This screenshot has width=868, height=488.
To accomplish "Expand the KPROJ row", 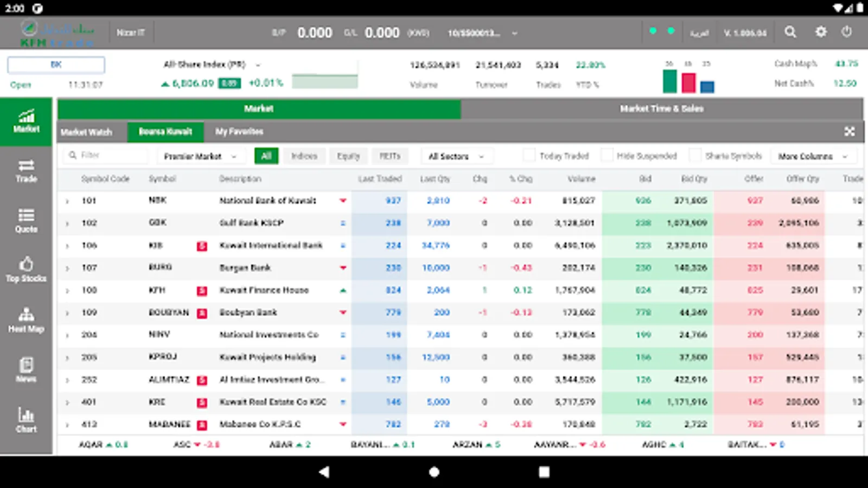I will [x=67, y=358].
